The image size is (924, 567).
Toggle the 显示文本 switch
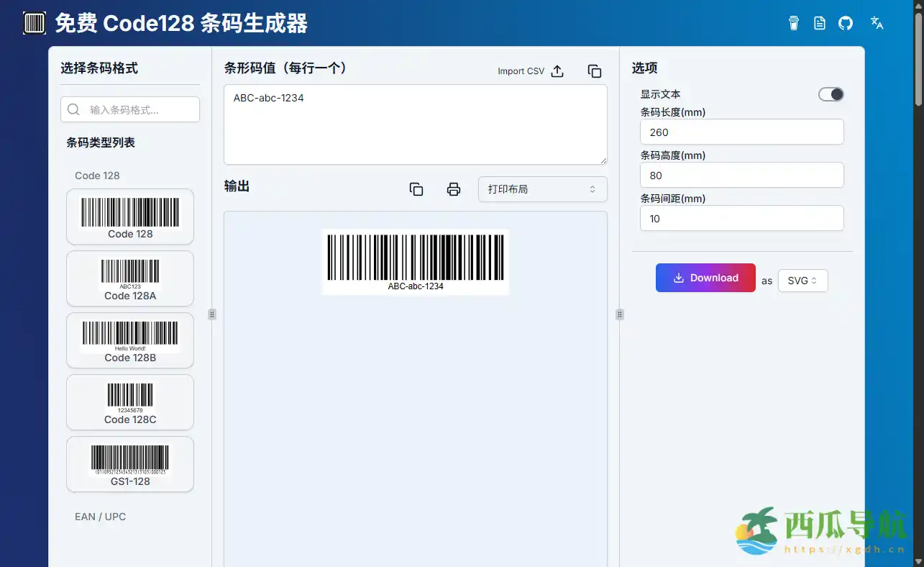click(x=831, y=94)
